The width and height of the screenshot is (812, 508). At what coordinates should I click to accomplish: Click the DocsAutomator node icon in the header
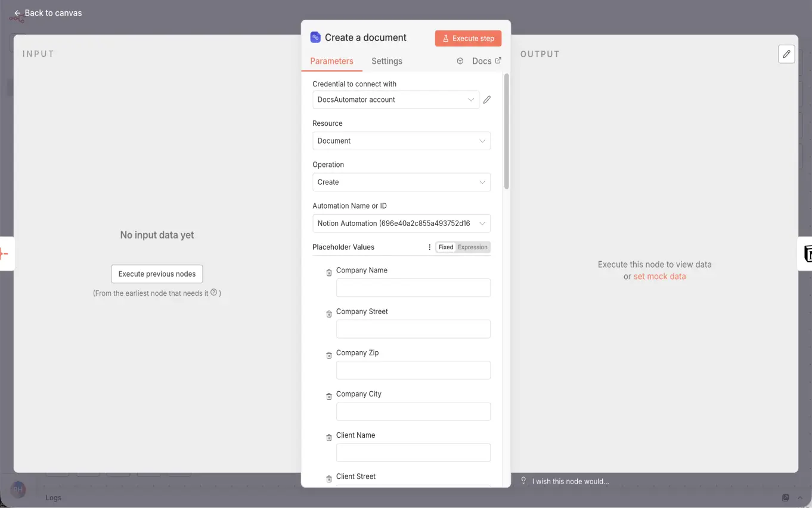(315, 37)
